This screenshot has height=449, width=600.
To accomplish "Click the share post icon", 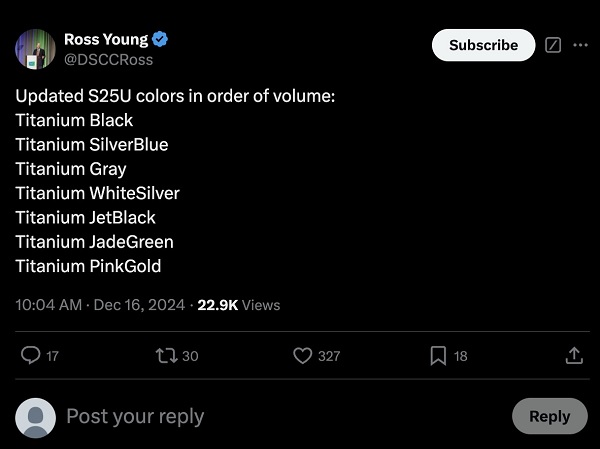I will coord(574,355).
